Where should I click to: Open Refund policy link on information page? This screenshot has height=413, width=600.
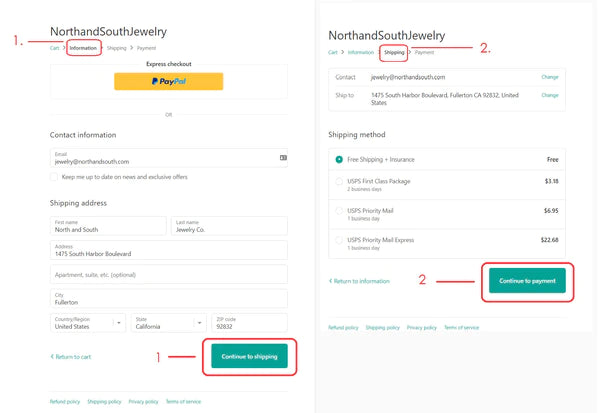click(x=65, y=402)
